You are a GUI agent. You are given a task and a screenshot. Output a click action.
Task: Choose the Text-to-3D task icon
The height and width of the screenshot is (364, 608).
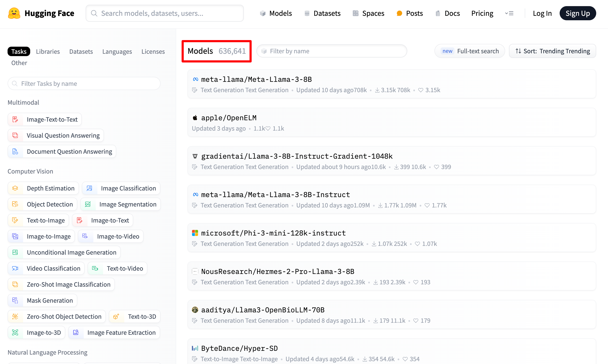[x=116, y=316]
